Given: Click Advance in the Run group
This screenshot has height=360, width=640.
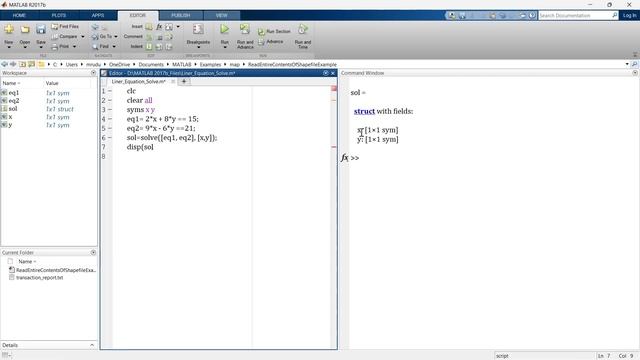Looking at the screenshot, I should [271, 42].
